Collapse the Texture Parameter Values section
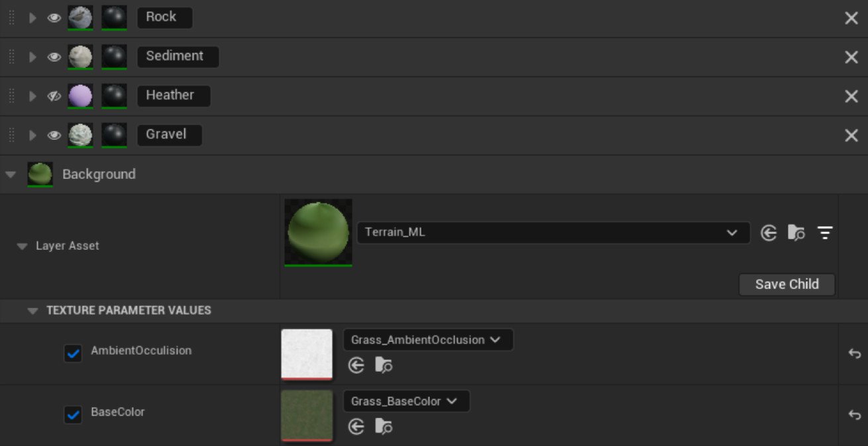Image resolution: width=868 pixels, height=446 pixels. tap(32, 311)
